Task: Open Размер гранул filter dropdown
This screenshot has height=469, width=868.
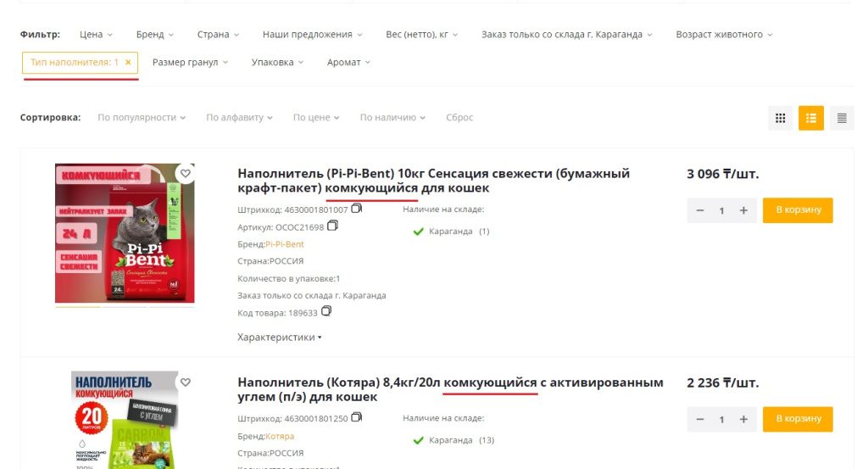Action: click(190, 62)
